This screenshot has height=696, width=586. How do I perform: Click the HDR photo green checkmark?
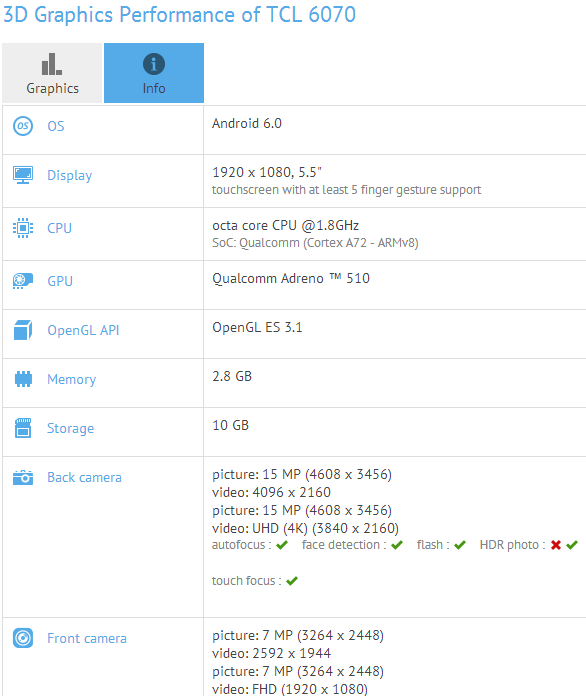(572, 545)
